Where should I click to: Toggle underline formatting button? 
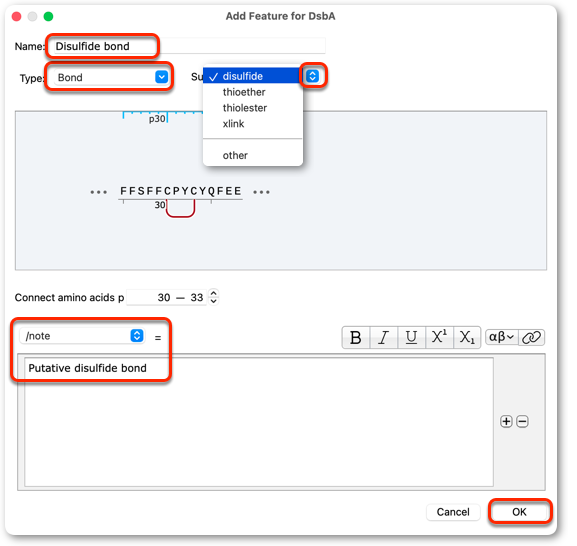point(411,337)
